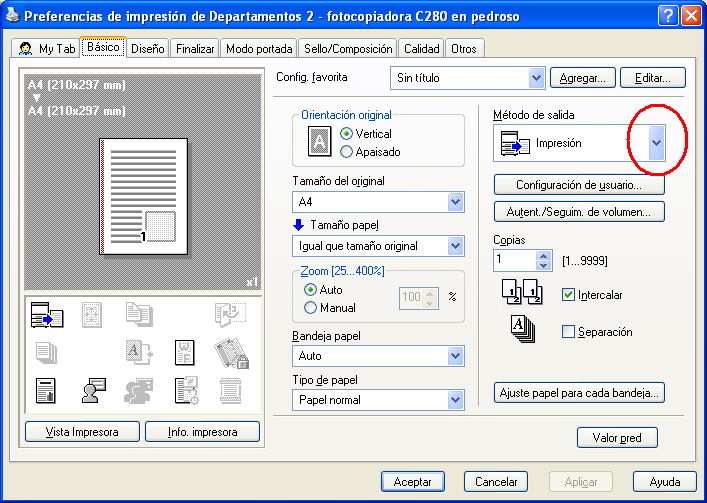Click the blue arrow beside Tamaño papel
Image resolution: width=707 pixels, height=503 pixels.
[x=298, y=224]
